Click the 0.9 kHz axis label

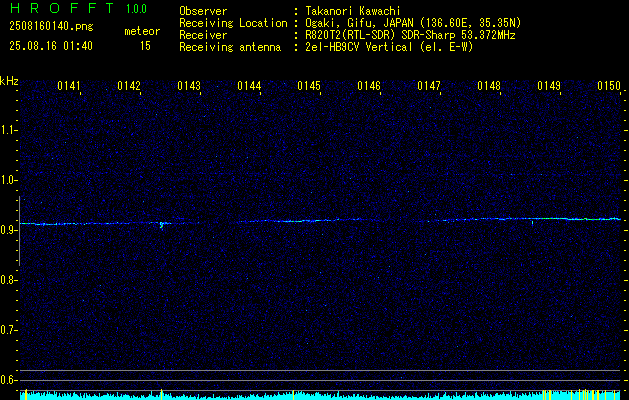(7, 230)
